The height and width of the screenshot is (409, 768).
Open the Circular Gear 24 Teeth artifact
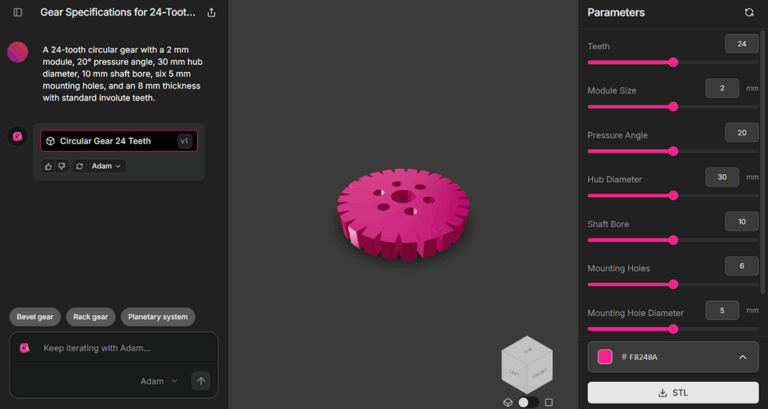[118, 141]
